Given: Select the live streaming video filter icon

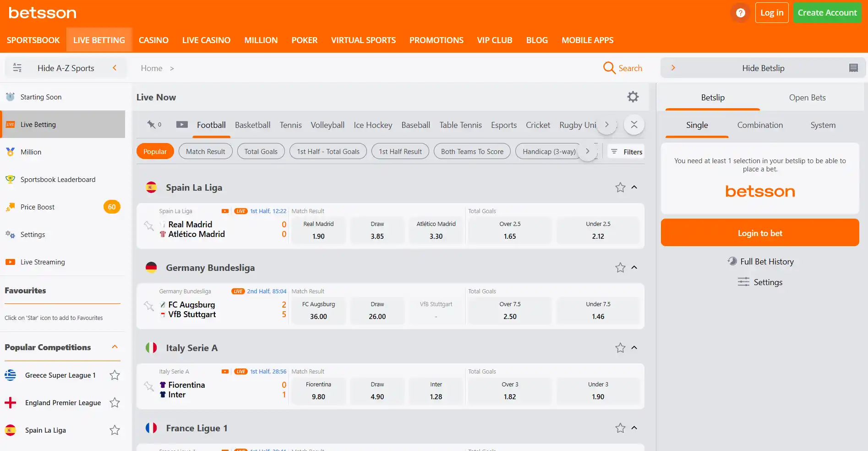Looking at the screenshot, I should coord(182,125).
